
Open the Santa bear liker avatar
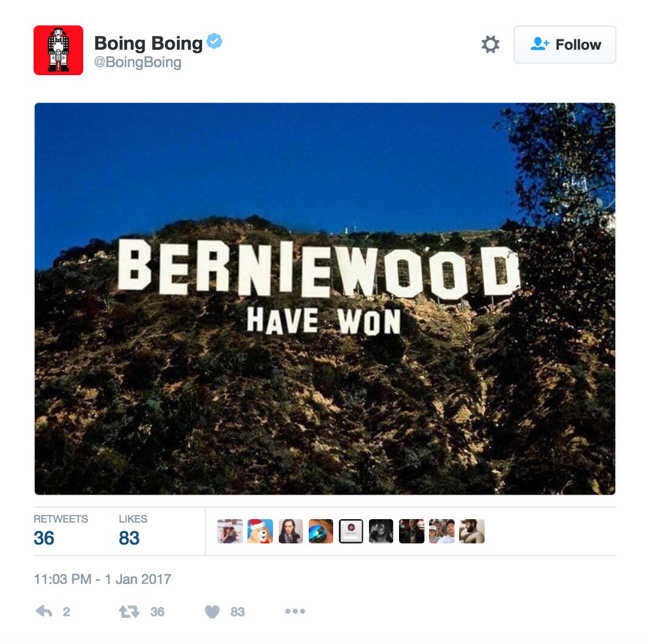pyautogui.click(x=260, y=531)
